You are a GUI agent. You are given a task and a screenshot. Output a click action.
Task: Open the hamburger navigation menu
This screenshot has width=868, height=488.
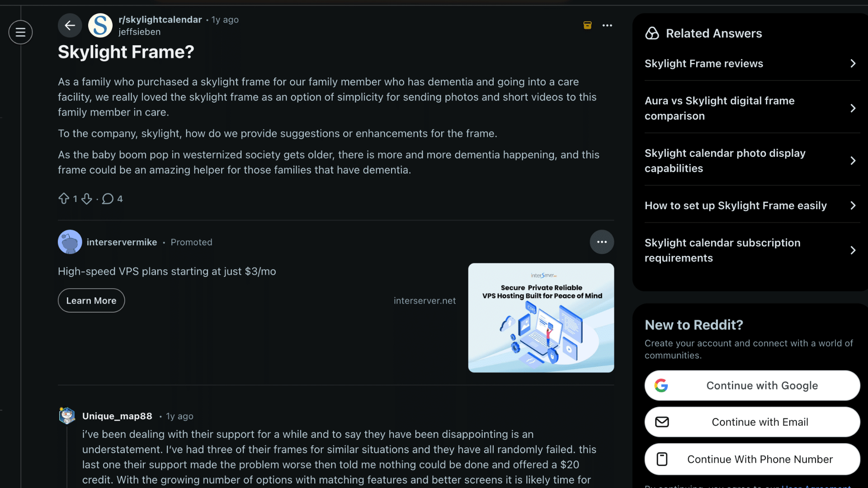click(20, 32)
